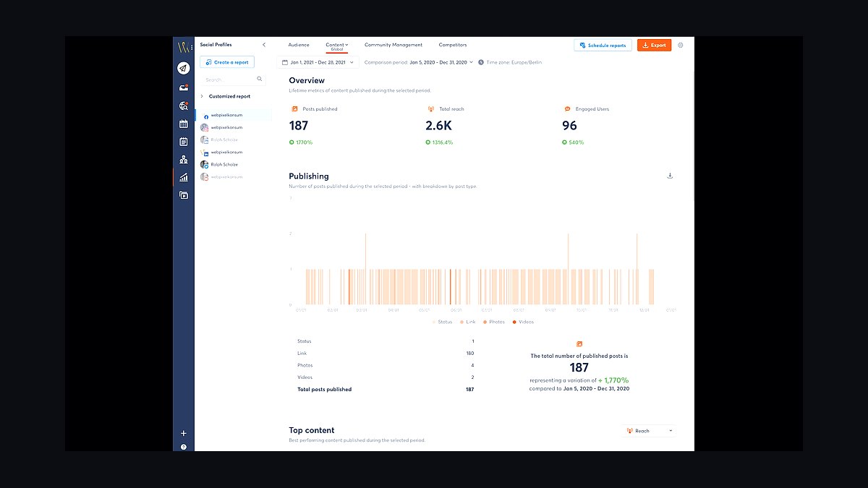Viewport: 868px width, 488px height.
Task: Open the comparison period dropdown chevron
Action: click(472, 62)
